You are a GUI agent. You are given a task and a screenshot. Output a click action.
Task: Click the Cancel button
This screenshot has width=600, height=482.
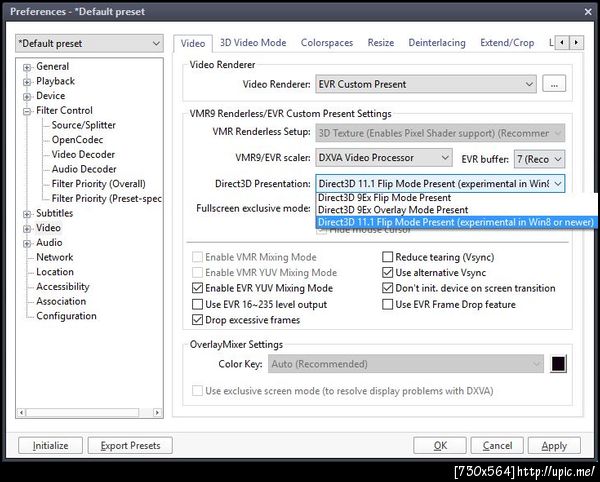tap(497, 446)
